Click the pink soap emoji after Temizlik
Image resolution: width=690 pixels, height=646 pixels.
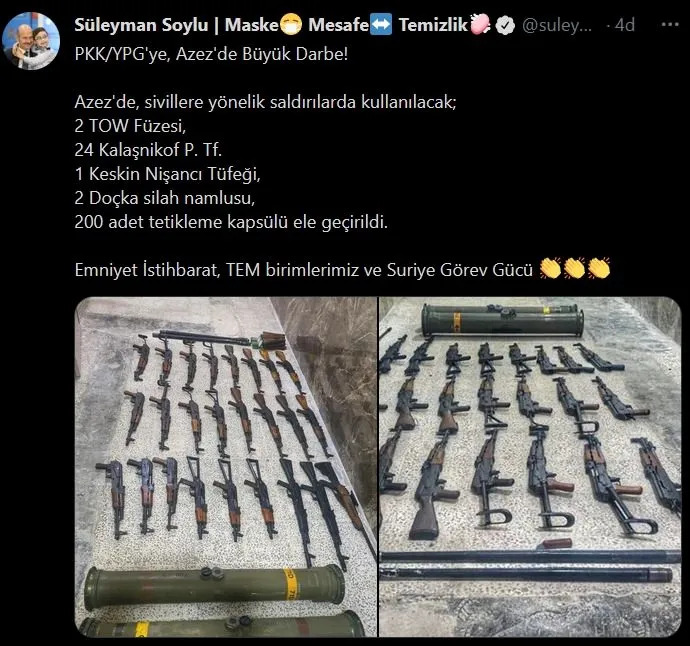481,25
